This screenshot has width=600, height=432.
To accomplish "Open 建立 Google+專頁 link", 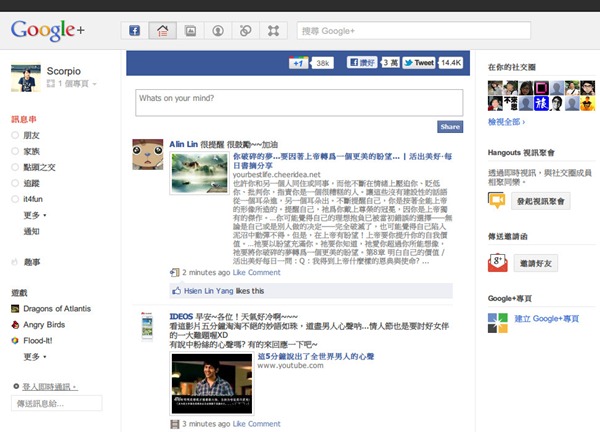I will [546, 318].
